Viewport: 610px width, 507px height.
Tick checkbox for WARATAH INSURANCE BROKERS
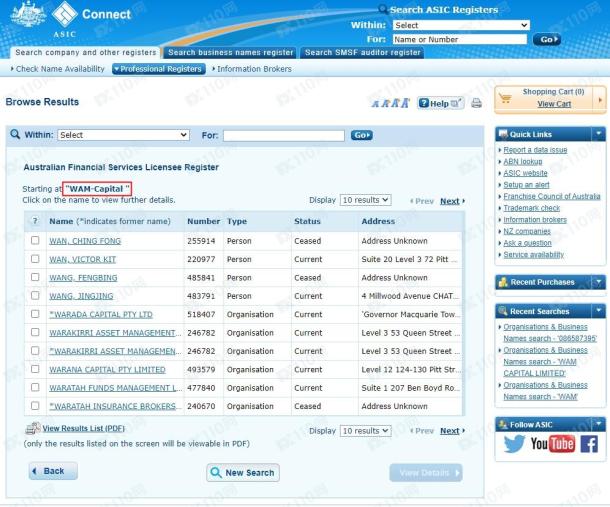(x=35, y=405)
